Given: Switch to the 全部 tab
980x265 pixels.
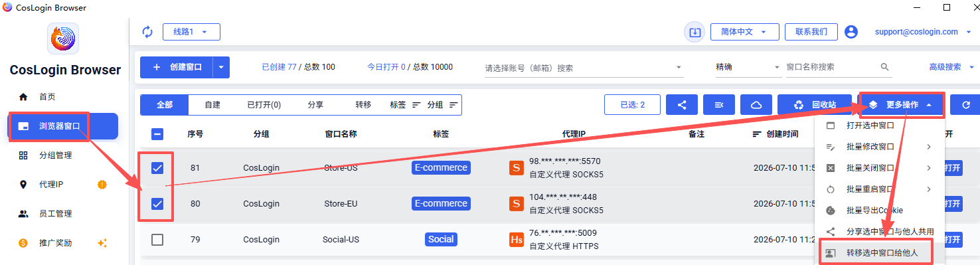Looking at the screenshot, I should coord(165,105).
